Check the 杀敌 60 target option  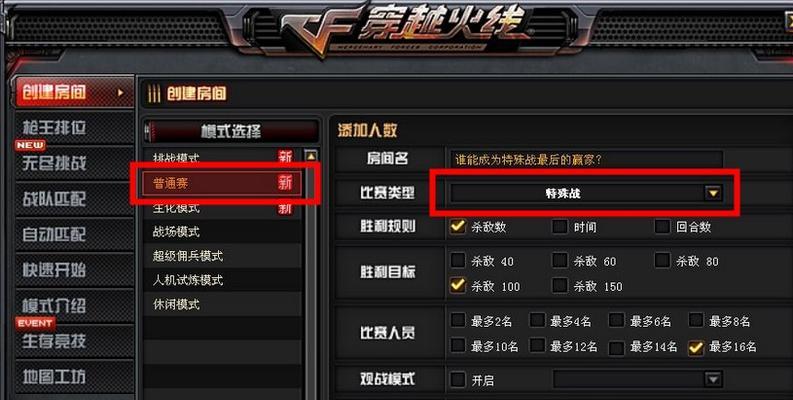coord(560,261)
